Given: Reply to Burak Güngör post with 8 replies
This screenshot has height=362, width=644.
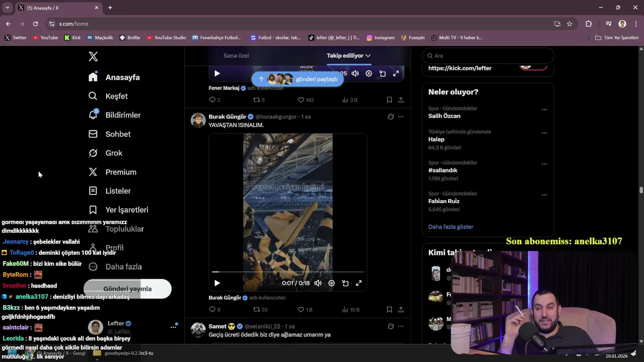Looking at the screenshot, I should [x=215, y=310].
